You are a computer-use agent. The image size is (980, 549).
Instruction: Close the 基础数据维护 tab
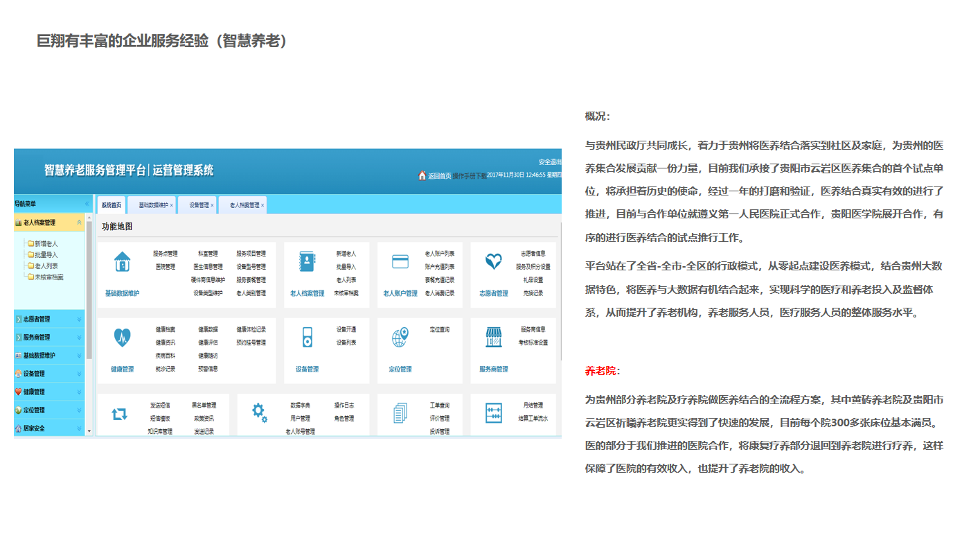click(x=172, y=206)
